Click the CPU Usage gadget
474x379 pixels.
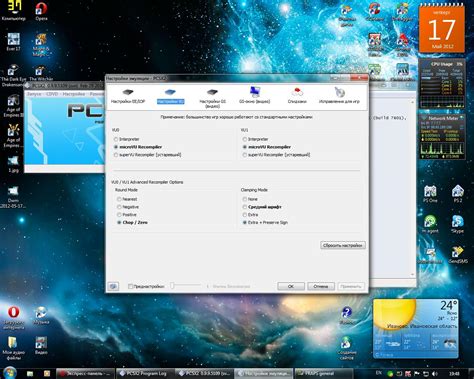(x=442, y=84)
